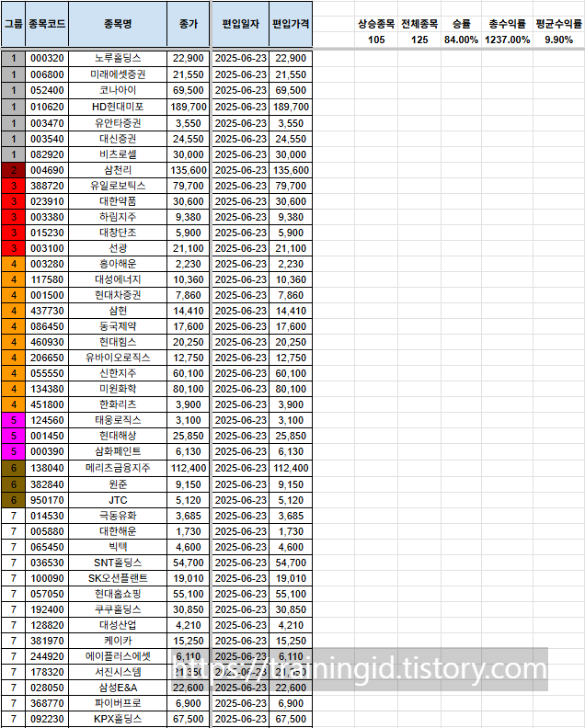Click stock code 057050
The image size is (585, 728).
(47, 595)
